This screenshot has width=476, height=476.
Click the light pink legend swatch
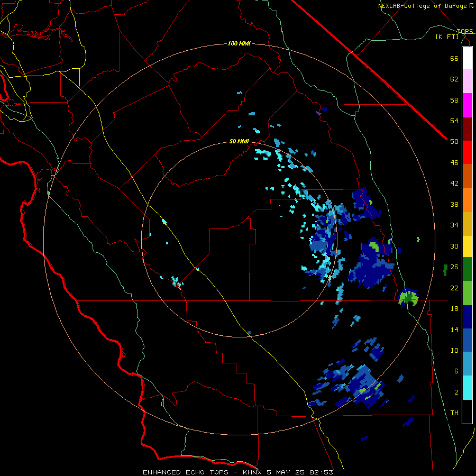[467, 81]
